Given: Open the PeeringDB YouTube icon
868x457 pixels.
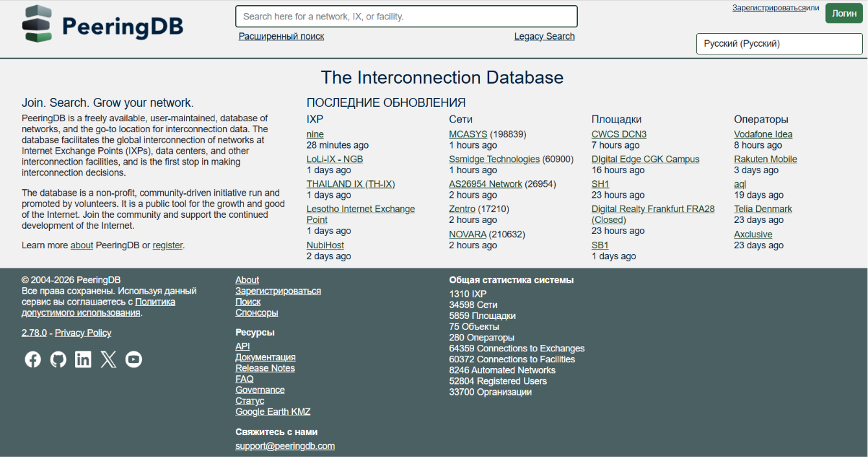Looking at the screenshot, I should click(x=133, y=359).
